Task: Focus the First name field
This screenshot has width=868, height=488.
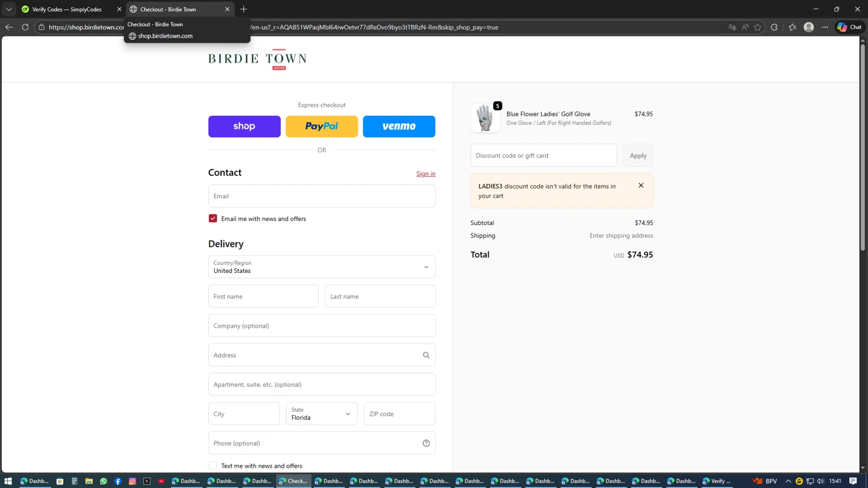Action: (x=263, y=296)
